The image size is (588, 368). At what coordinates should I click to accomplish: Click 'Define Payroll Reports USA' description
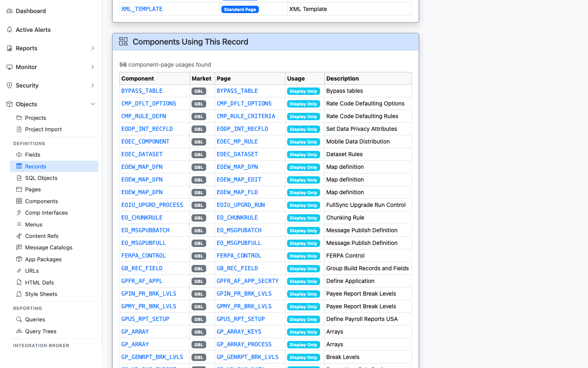coord(362,319)
